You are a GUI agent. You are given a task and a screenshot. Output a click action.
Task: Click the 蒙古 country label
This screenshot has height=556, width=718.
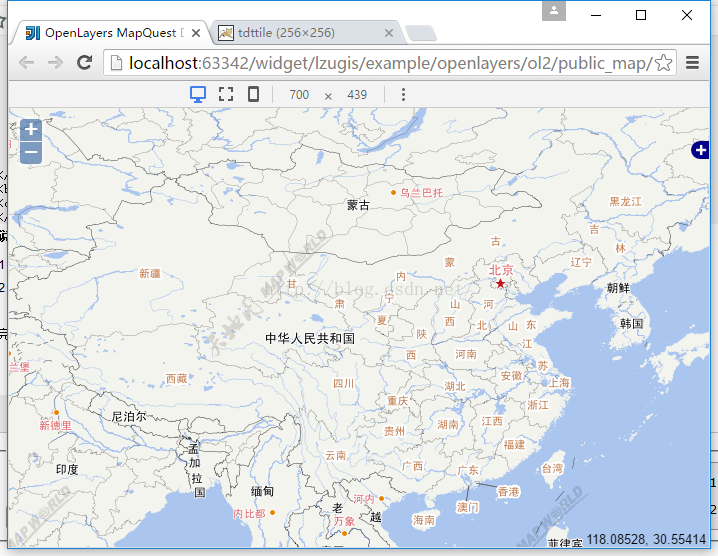358,205
